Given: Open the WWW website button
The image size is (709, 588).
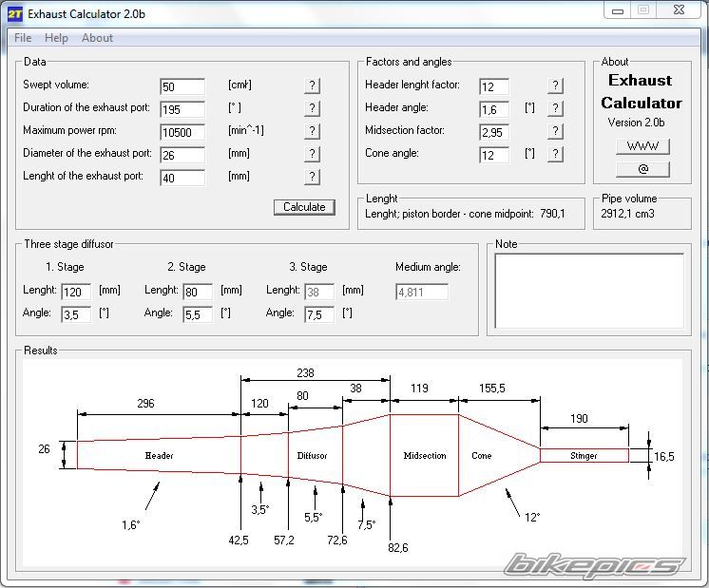Looking at the screenshot, I should [x=642, y=146].
